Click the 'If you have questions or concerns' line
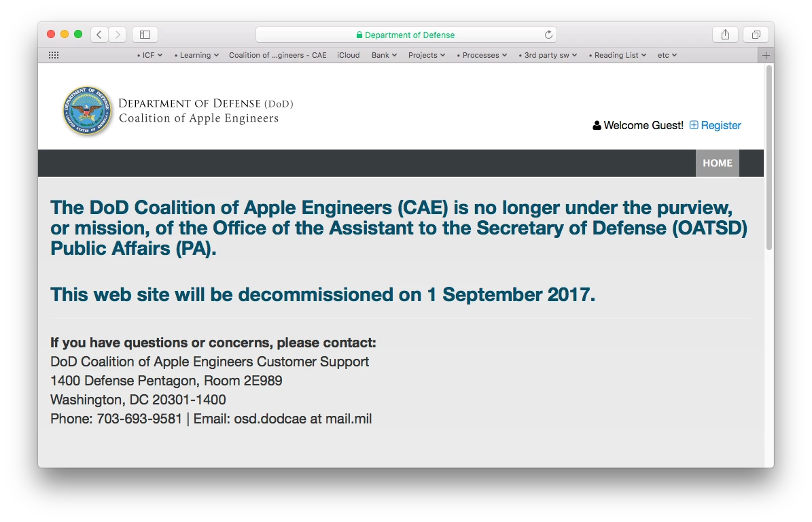 [213, 343]
